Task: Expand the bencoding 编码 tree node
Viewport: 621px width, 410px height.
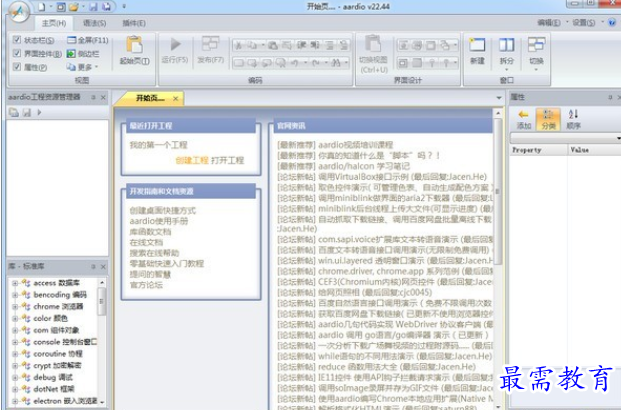Action: click(x=15, y=295)
